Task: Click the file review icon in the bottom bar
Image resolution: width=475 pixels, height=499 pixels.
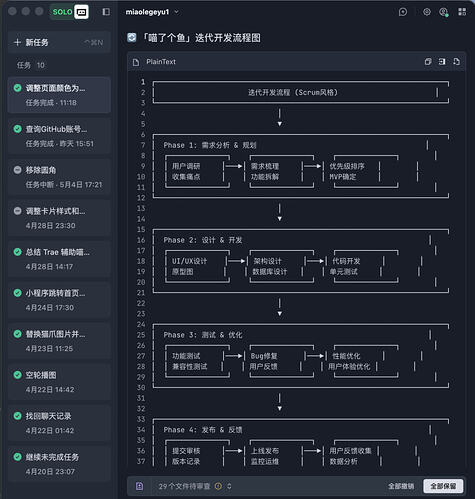Action: pyautogui.click(x=139, y=486)
